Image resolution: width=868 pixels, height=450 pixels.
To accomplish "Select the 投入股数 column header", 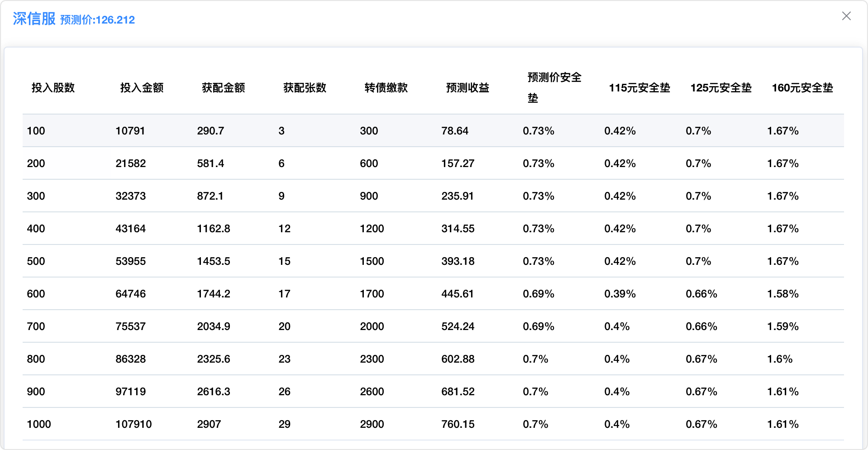I will 53,88.
